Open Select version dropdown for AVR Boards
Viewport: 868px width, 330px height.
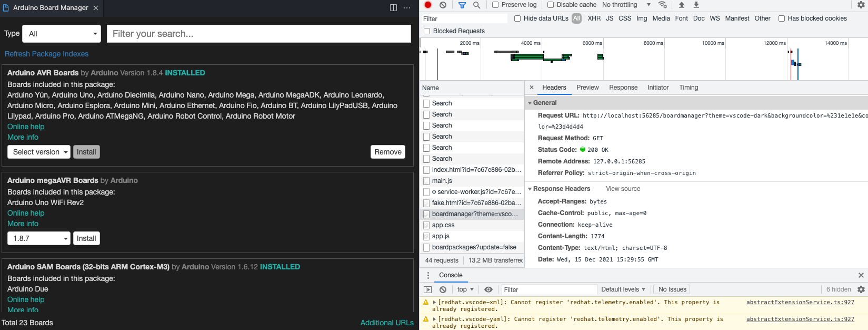tap(39, 152)
